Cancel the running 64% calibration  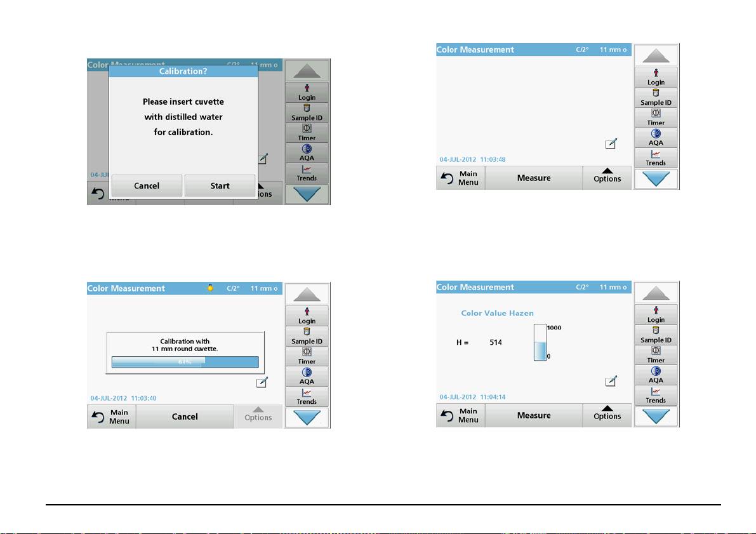pyautogui.click(x=185, y=417)
